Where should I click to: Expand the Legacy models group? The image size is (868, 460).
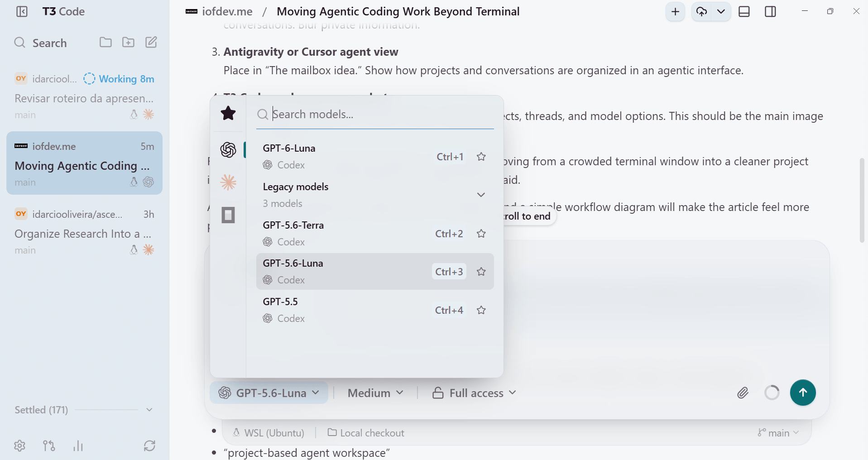(x=375, y=195)
